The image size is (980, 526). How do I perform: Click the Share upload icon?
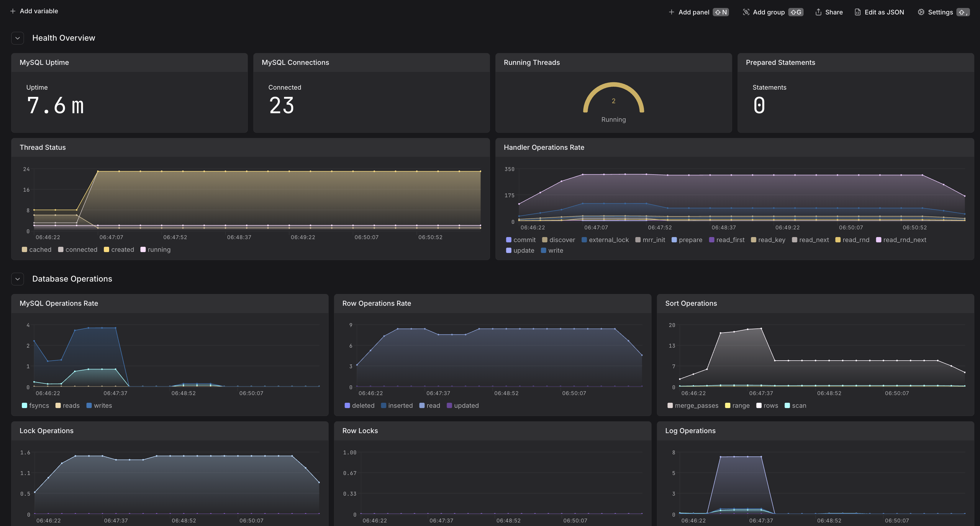click(818, 12)
